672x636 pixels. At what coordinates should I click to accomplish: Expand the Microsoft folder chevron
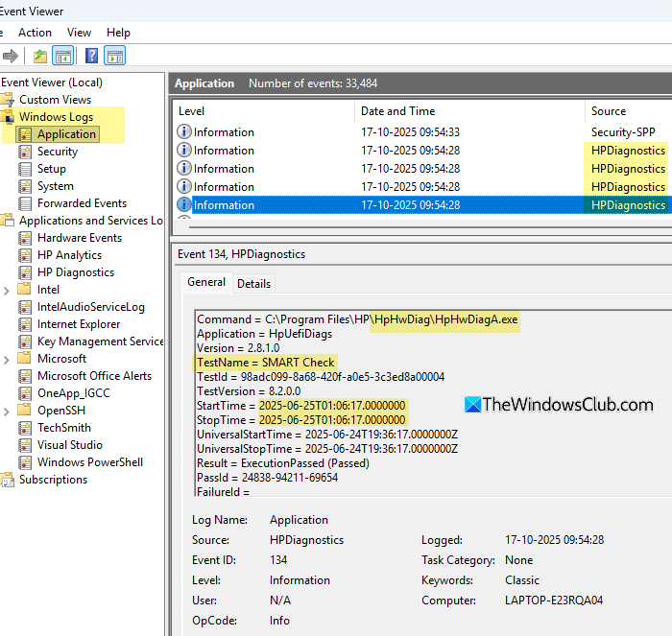(x=6, y=360)
